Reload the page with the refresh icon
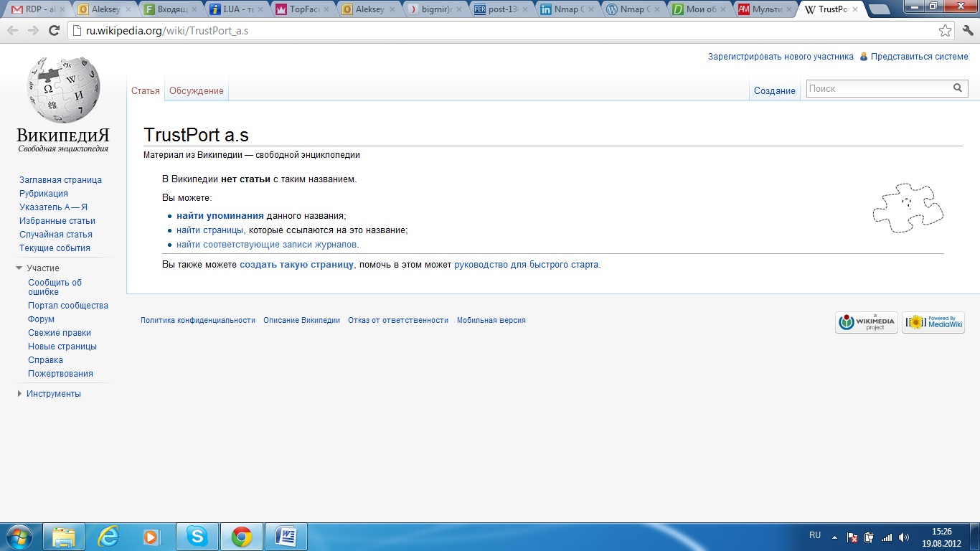 [x=54, y=31]
